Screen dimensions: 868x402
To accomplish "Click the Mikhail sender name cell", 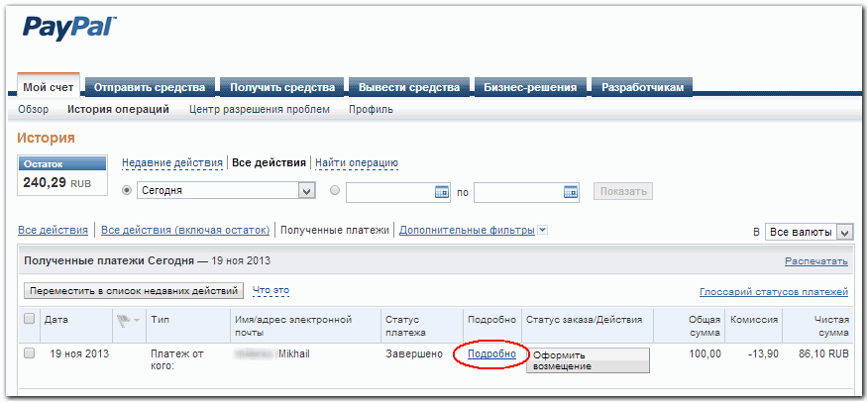I will (x=294, y=353).
